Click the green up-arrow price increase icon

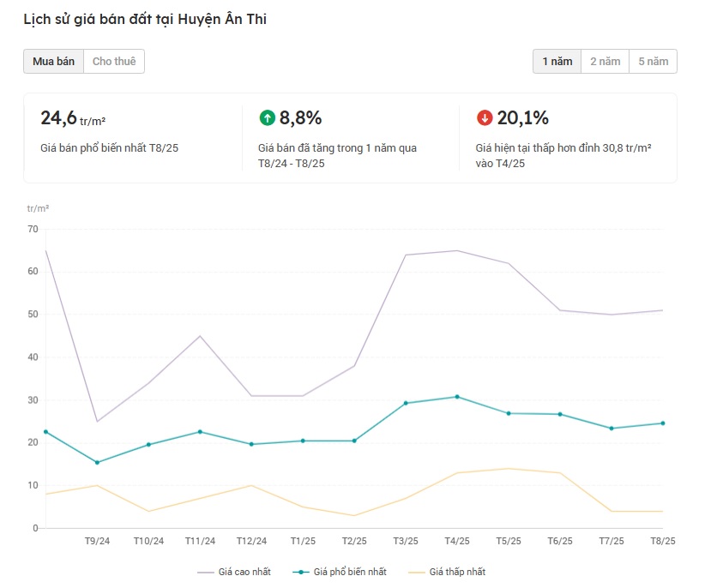[x=267, y=118]
